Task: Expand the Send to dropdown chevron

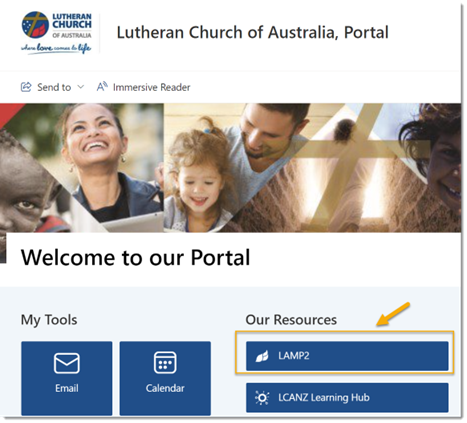Action: (81, 87)
